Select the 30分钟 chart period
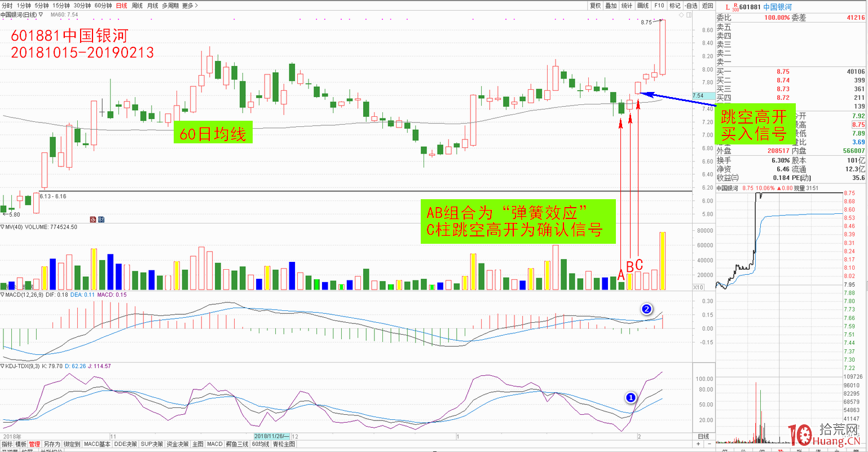Viewport: 868px width, 452px height. click(82, 6)
